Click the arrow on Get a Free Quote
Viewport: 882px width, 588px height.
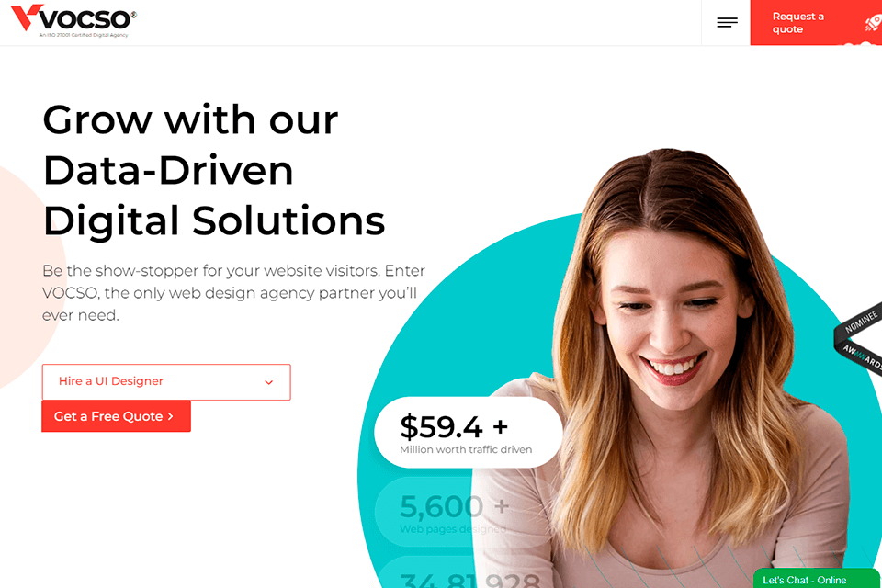tap(171, 416)
